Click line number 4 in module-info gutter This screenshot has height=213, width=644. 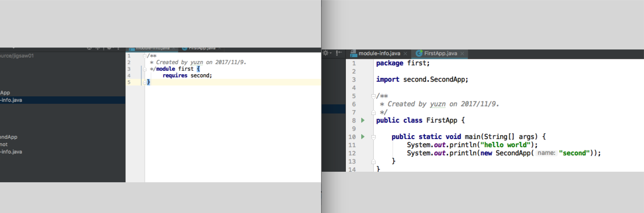[x=129, y=75]
